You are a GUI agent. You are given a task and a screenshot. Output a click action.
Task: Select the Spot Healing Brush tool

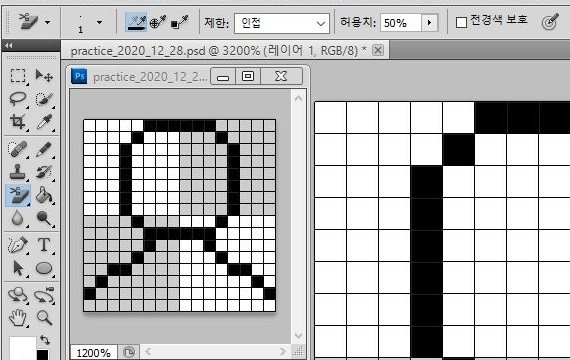(x=18, y=149)
